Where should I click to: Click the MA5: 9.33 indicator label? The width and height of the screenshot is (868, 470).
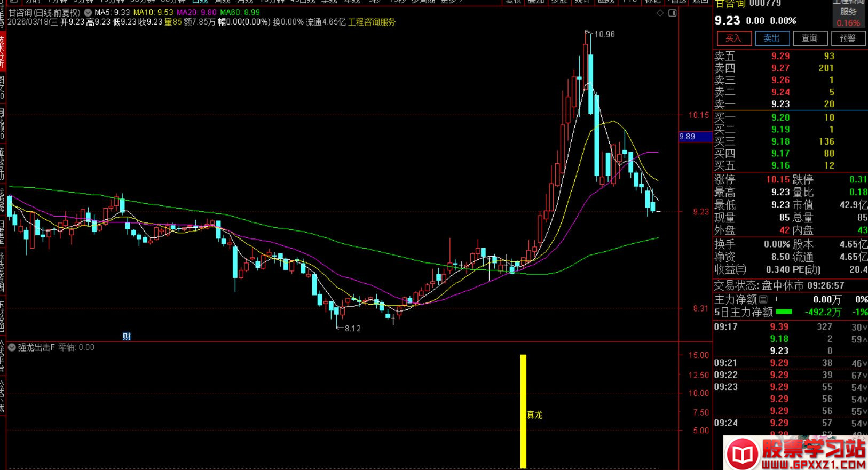pos(112,12)
